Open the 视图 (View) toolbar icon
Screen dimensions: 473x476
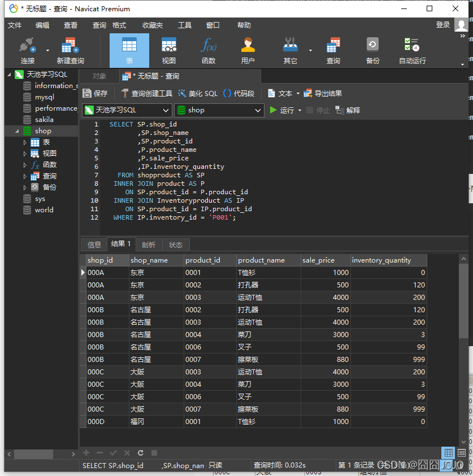pos(169,50)
